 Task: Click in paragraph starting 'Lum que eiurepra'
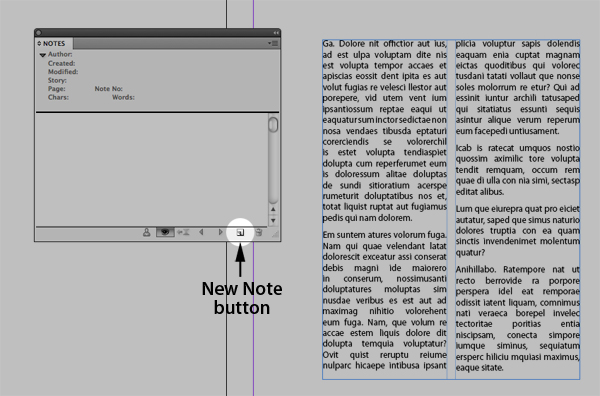(x=518, y=230)
